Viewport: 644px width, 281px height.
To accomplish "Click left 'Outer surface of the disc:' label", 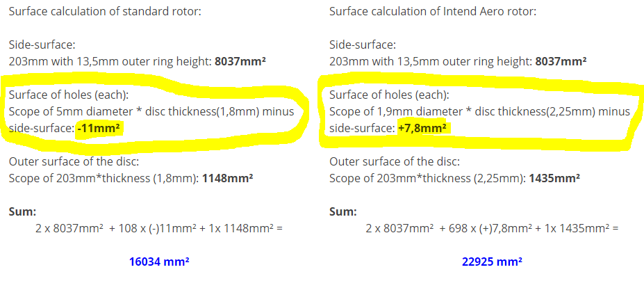I will (74, 161).
